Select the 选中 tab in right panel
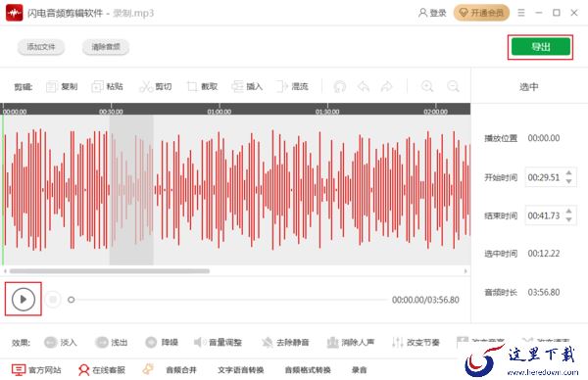The height and width of the screenshot is (380, 588). 529,86
